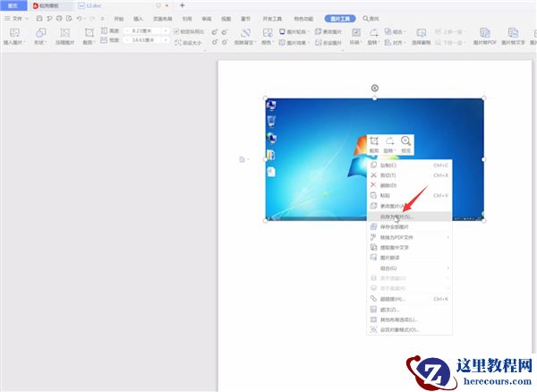Select the Crop tool in ribbon

pos(89,37)
